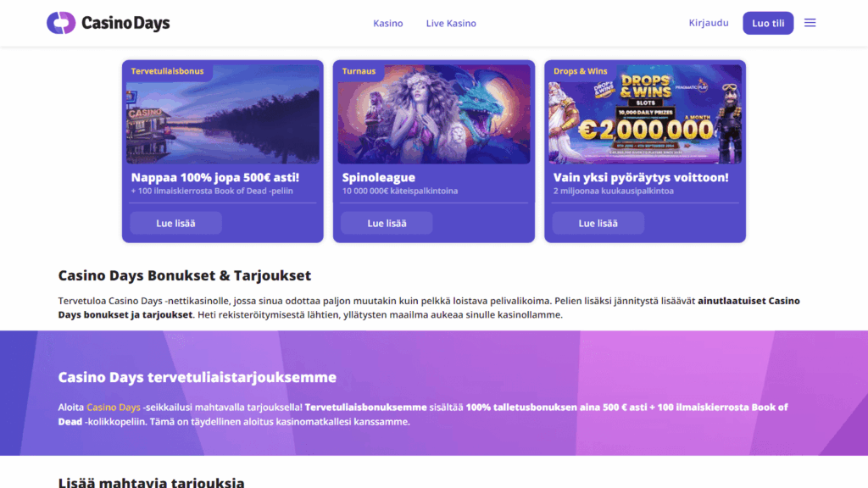This screenshot has height=488, width=868.
Task: Click the Kirjaudu login link
Action: [x=709, y=23]
